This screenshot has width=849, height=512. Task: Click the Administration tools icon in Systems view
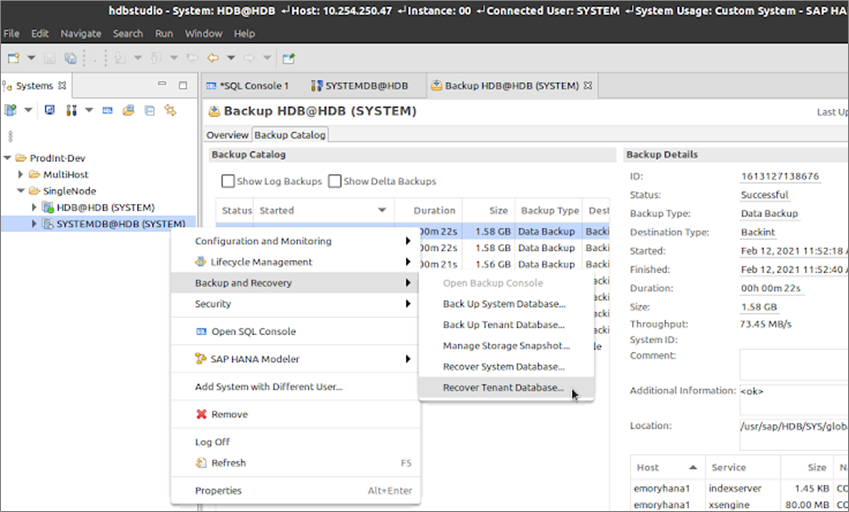[71, 110]
